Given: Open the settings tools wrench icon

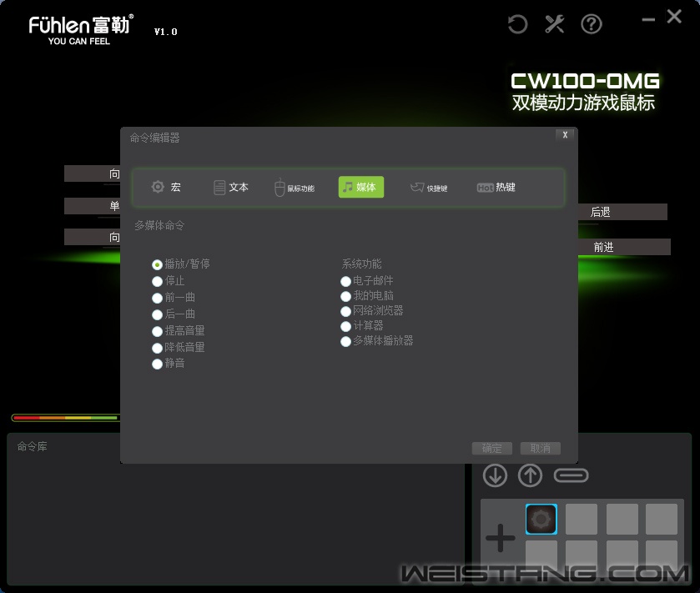Looking at the screenshot, I should 555,24.
